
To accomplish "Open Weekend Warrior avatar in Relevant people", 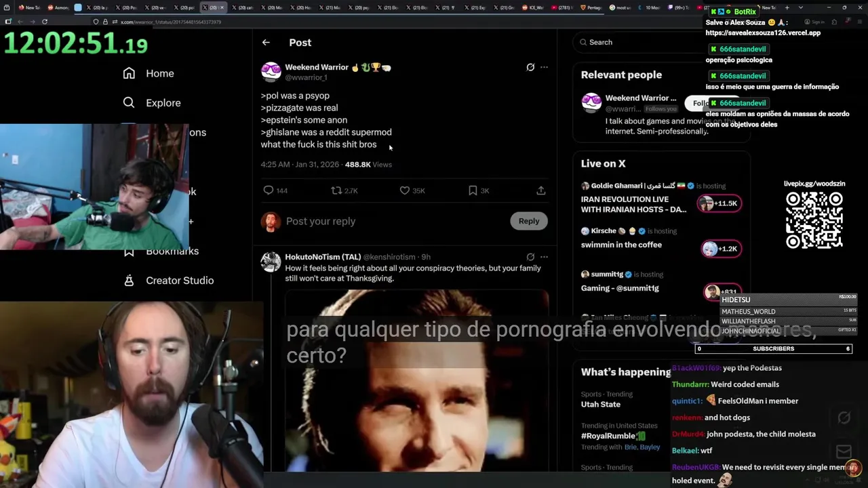I will click(591, 103).
